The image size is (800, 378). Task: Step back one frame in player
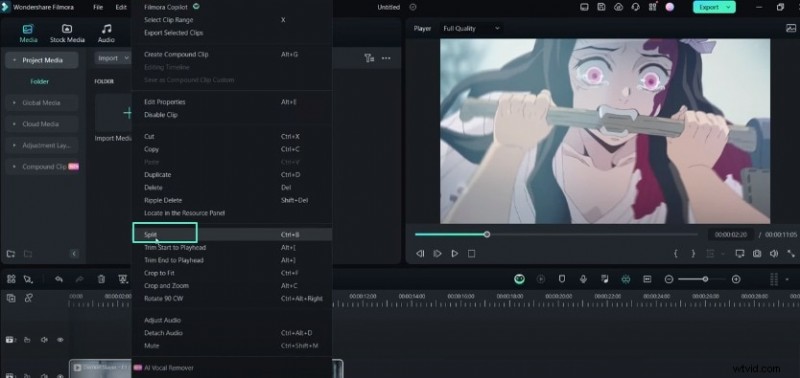tap(420, 254)
